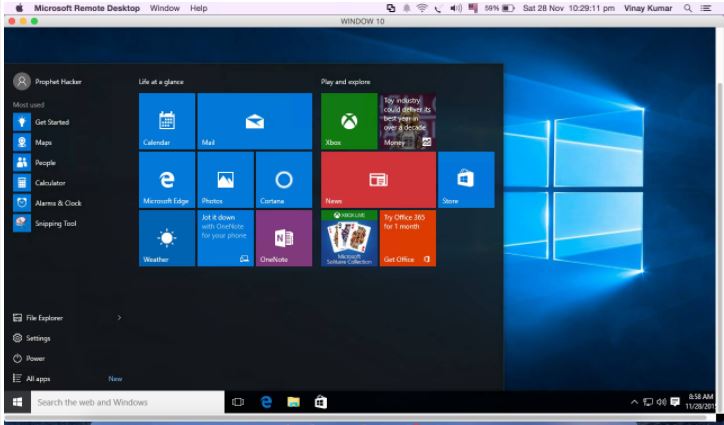Launch Microsoft Edge from Start tiles
Screen dimensions: 724x425
(x=167, y=180)
